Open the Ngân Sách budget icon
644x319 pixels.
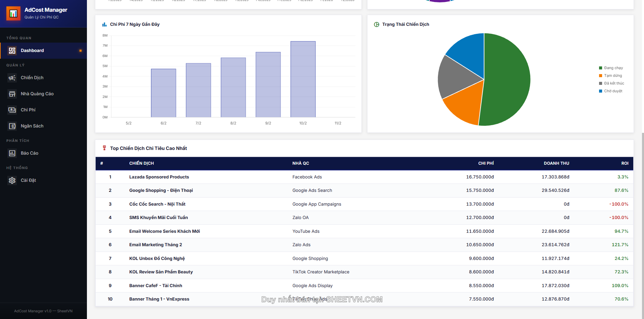[12, 126]
